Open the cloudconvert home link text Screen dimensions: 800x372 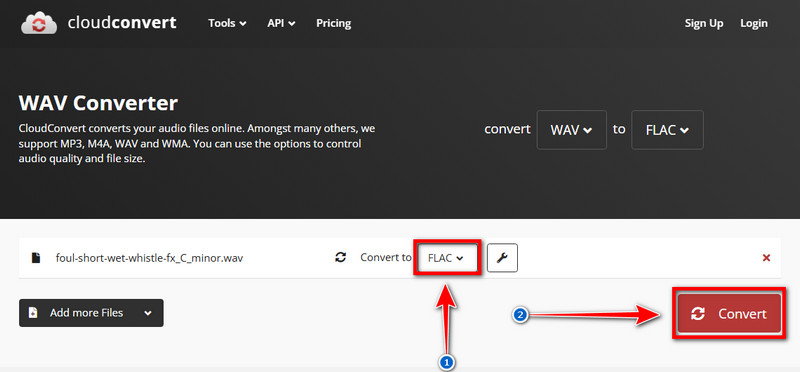coord(122,22)
